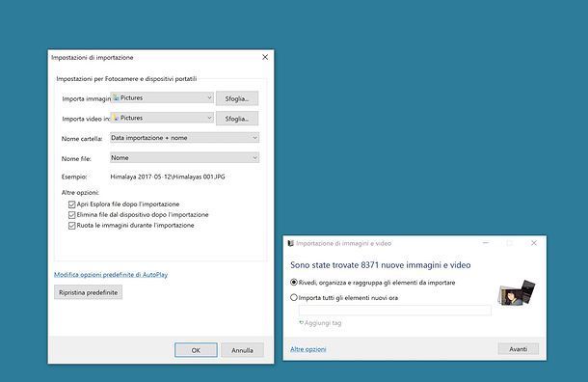Minimize the Importazione di immagini window
Viewport: 588px width, 382px height.
coord(486,243)
